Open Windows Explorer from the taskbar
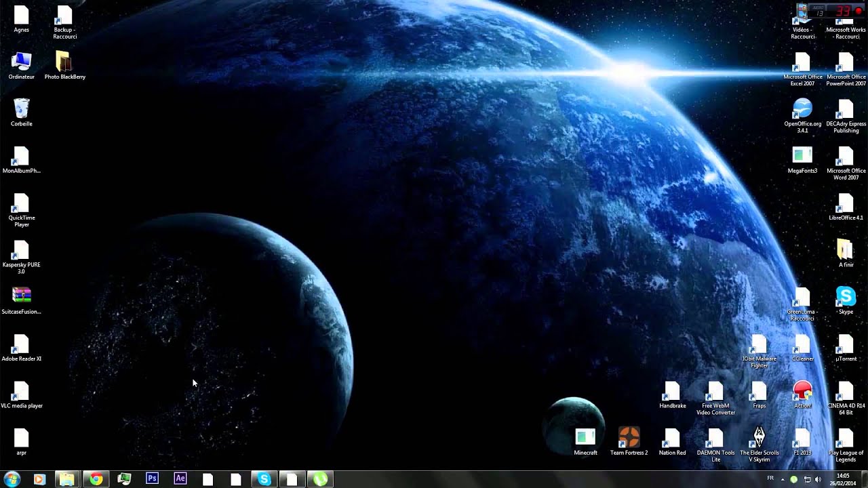Viewport: 868px width, 488px height. (x=66, y=479)
